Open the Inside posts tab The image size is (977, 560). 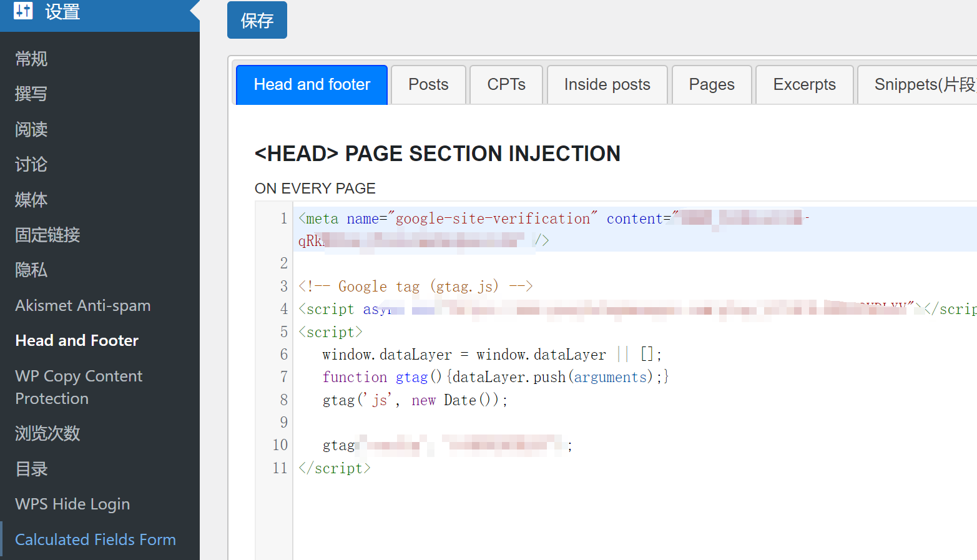click(x=607, y=85)
